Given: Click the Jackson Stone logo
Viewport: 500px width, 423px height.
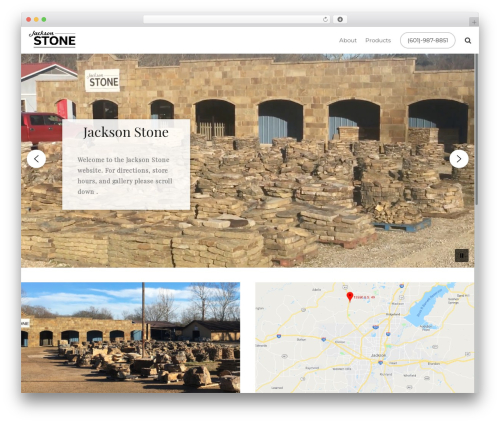Looking at the screenshot, I should click(x=52, y=39).
